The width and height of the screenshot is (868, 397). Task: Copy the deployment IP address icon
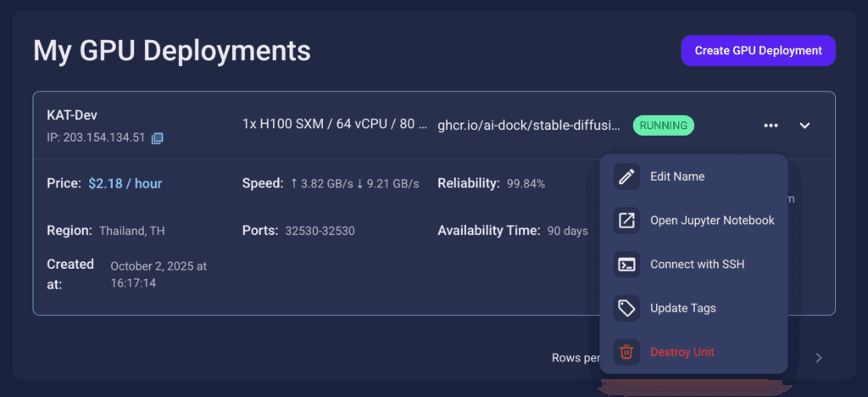point(157,138)
